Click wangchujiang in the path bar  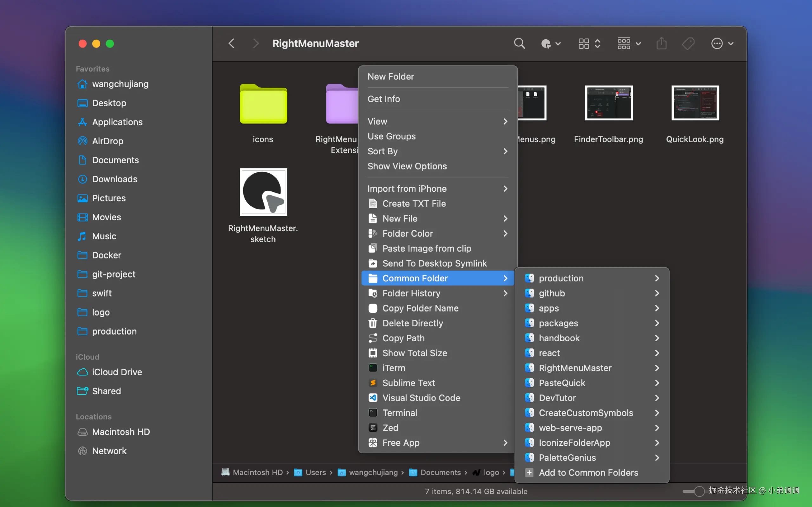coord(373,472)
